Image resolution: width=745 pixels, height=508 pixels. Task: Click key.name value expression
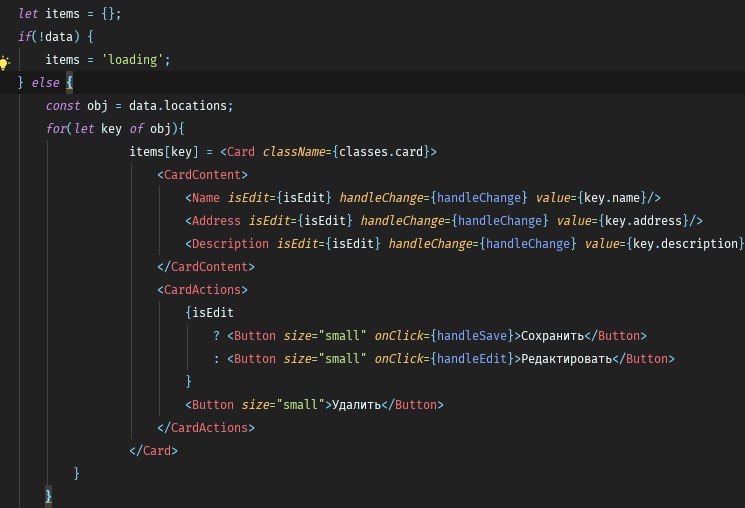[611, 198]
